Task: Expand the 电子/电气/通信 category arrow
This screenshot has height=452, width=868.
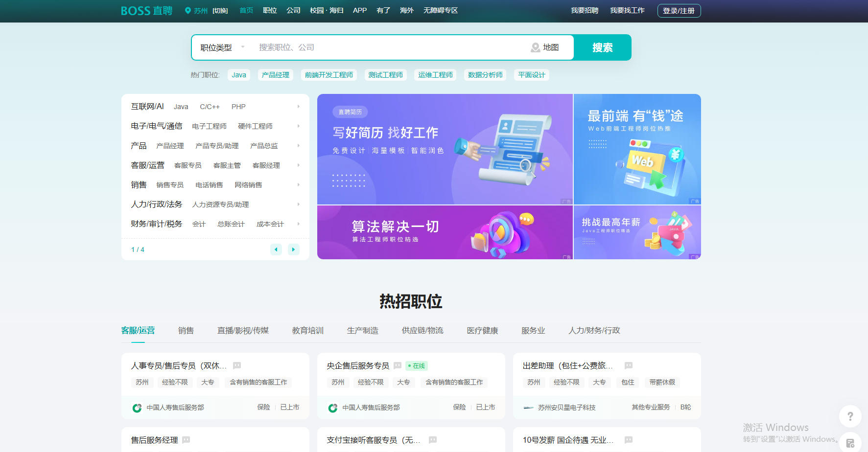Action: [x=299, y=126]
